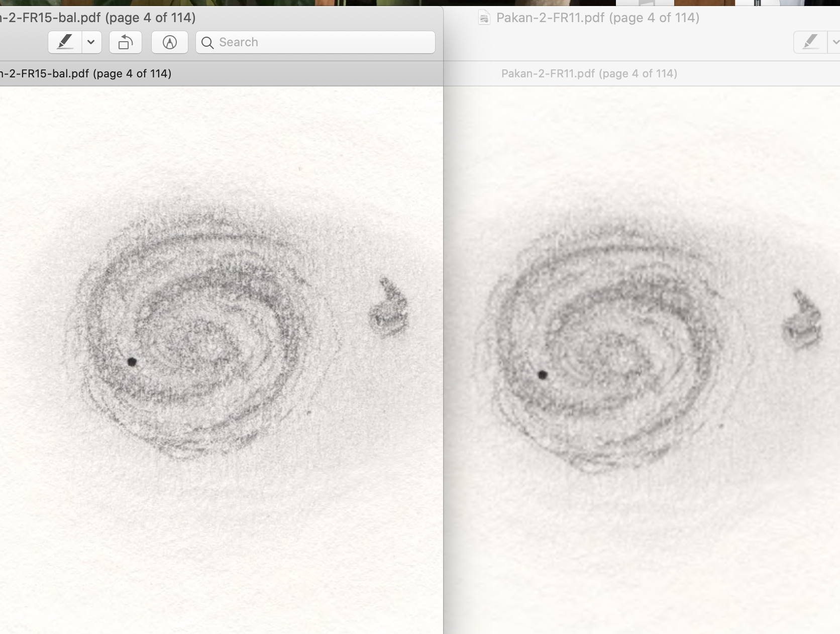Select the Highlight tool in FR15-bal window
This screenshot has width=840, height=634.
click(65, 42)
